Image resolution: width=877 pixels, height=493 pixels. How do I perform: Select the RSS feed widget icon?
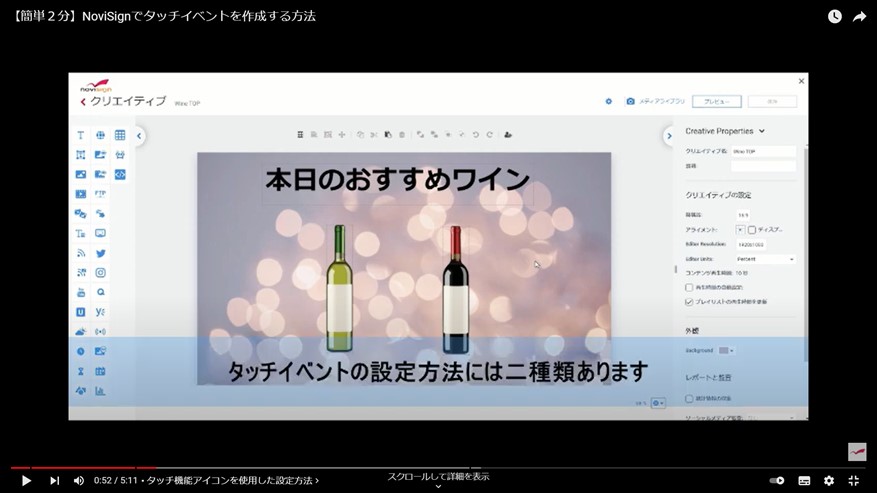click(81, 253)
